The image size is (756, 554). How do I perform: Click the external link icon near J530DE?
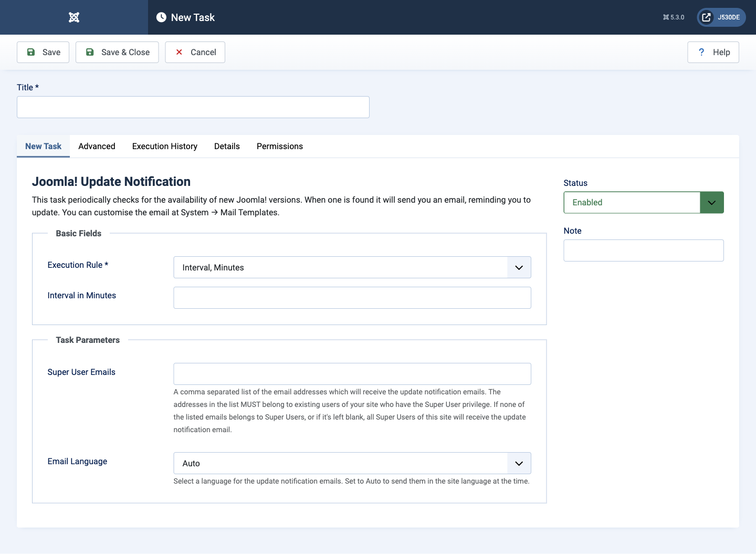(x=707, y=17)
